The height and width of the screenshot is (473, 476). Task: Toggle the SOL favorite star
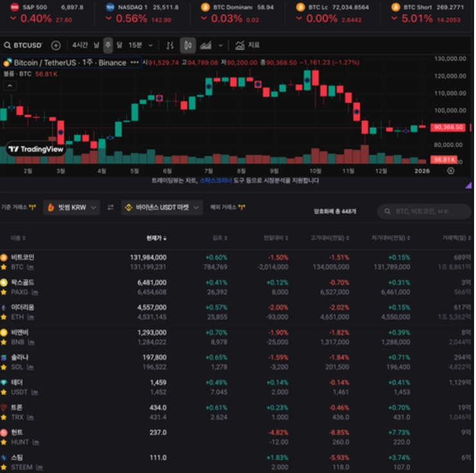click(x=4, y=367)
